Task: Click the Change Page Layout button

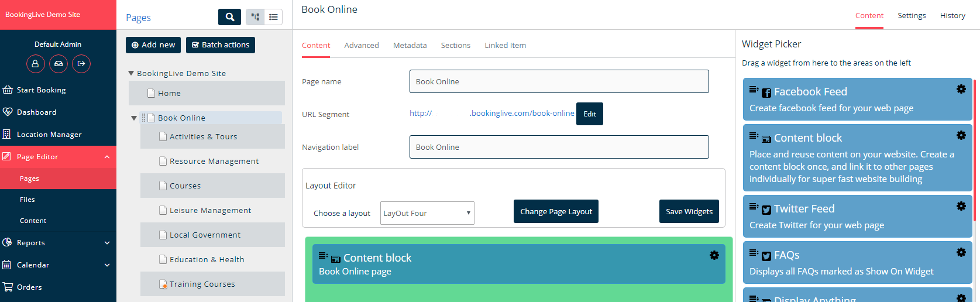Action: [556, 211]
